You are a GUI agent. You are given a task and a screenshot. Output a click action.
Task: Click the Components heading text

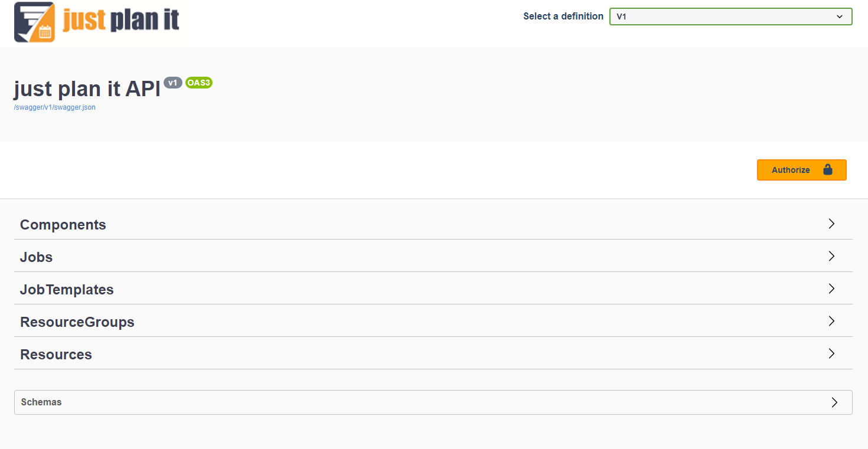pos(63,225)
